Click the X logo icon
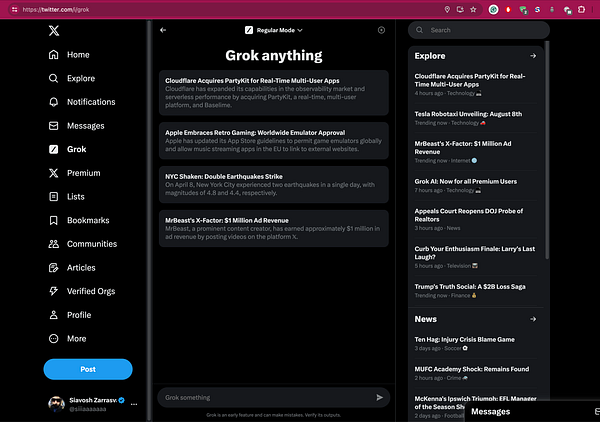Screen dimensions: 600x422 click(54, 31)
